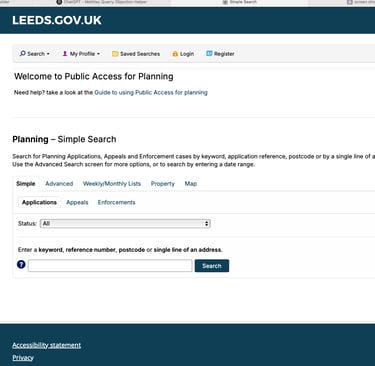Click the blue question mark help icon

pos(21,265)
